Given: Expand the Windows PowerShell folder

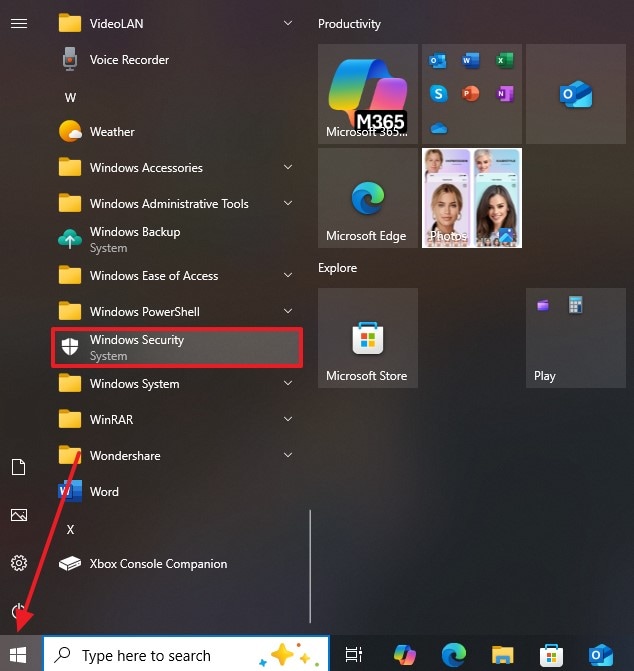Looking at the screenshot, I should click(x=177, y=312).
